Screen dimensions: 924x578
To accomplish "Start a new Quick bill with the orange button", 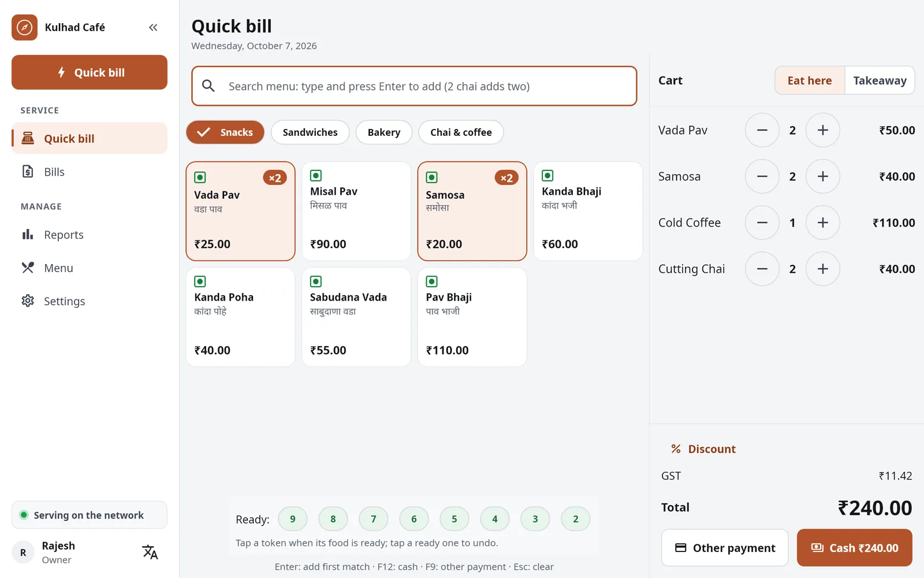I will pos(90,72).
